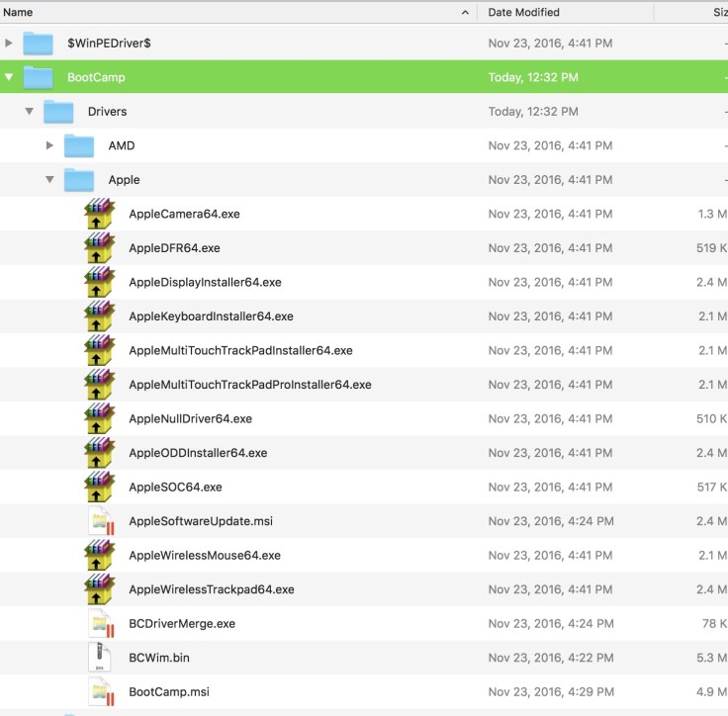Click the $WinPEDriver$ folder icon
728x716 pixels.
(x=39, y=44)
